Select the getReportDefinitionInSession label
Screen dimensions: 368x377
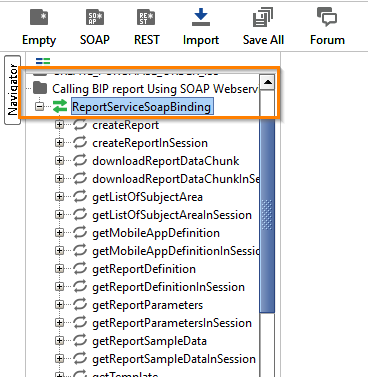tap(168, 287)
